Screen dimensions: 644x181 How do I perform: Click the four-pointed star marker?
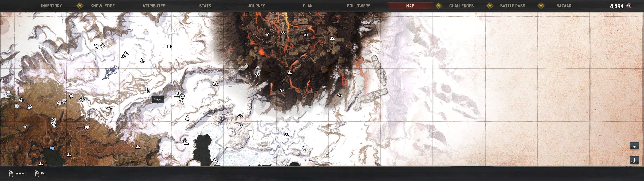tap(102, 45)
